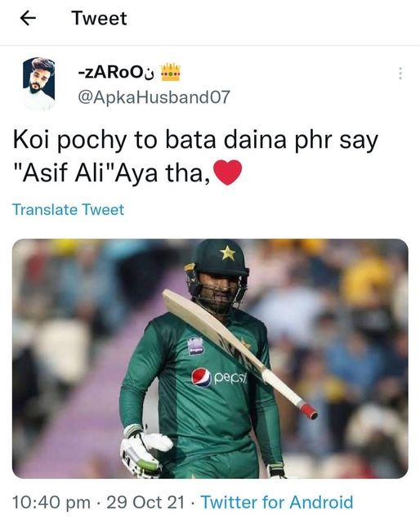Tap the white batting glove in the photo
The height and width of the screenshot is (523, 420).
[x=145, y=450]
